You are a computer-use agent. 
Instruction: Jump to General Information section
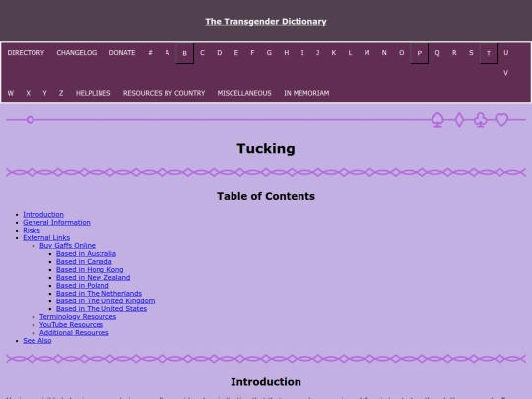click(x=56, y=222)
